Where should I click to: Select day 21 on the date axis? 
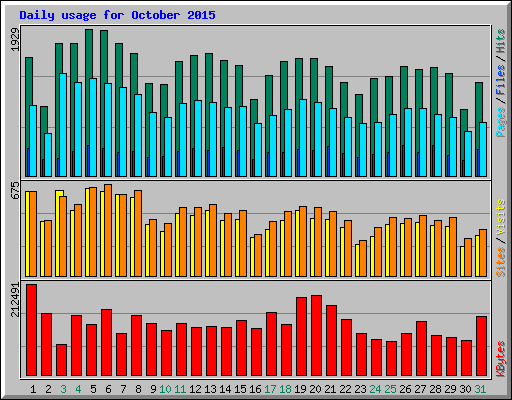(330, 389)
